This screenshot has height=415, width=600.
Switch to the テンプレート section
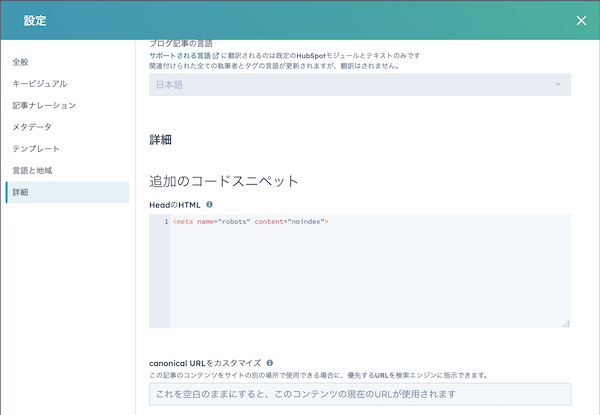[36, 149]
